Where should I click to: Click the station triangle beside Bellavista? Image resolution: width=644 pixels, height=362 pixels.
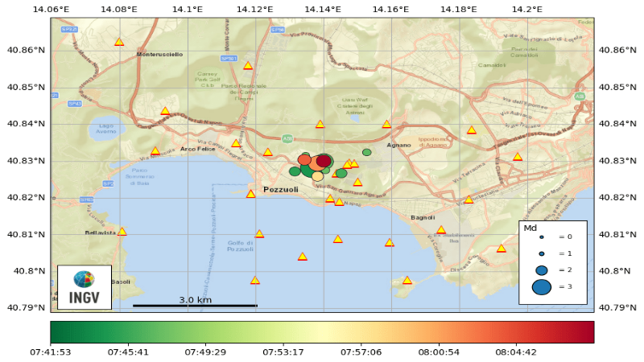coord(122,232)
